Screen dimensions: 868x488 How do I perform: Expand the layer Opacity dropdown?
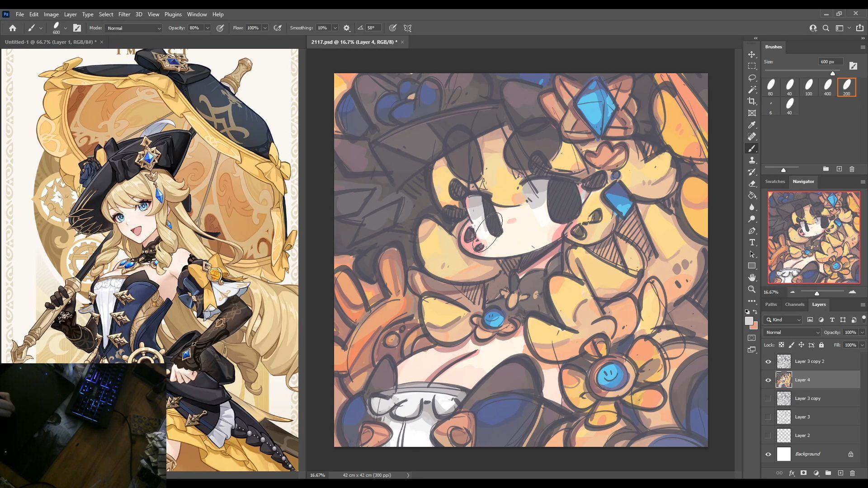(x=862, y=332)
